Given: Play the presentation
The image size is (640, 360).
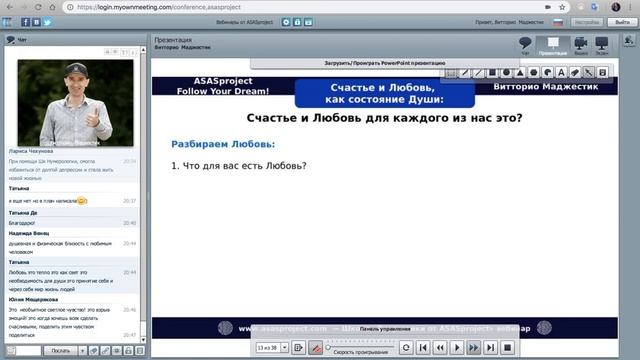Looking at the screenshot, I should (x=457, y=348).
